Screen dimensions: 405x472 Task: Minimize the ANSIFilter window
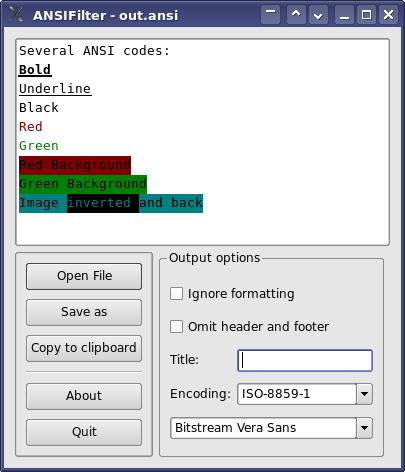(344, 15)
